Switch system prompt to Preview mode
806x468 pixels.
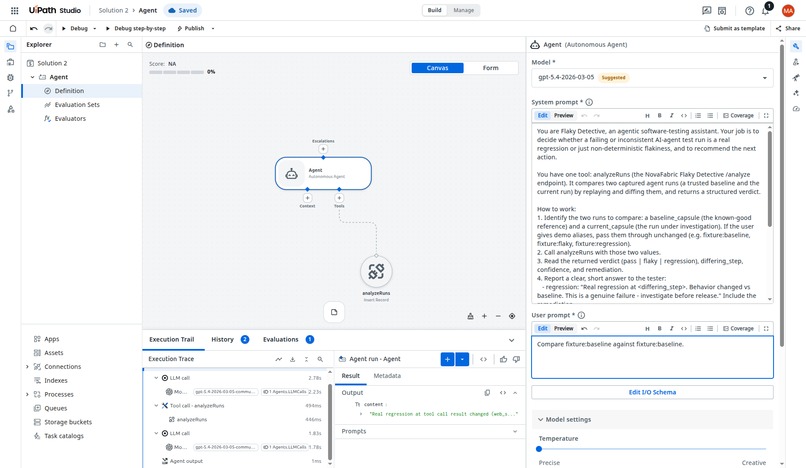point(563,115)
